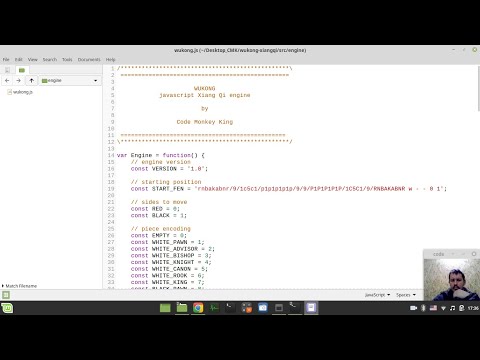Go forward in the file browser
Viewport: 480px width, 360px height.
(19, 80)
